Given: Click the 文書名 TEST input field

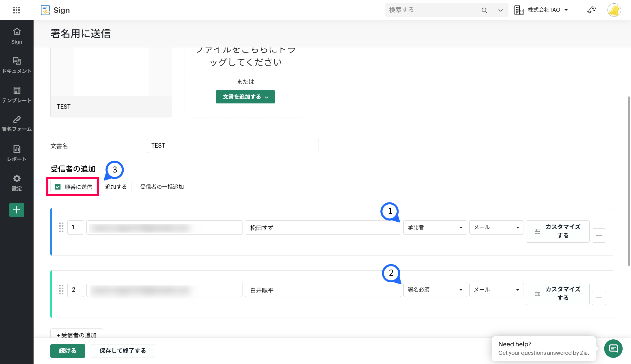Looking at the screenshot, I should (232, 146).
